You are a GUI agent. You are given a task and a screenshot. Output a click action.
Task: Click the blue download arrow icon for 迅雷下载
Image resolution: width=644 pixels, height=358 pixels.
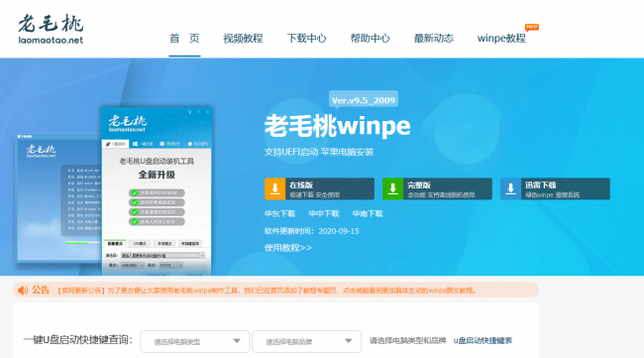pos(511,188)
